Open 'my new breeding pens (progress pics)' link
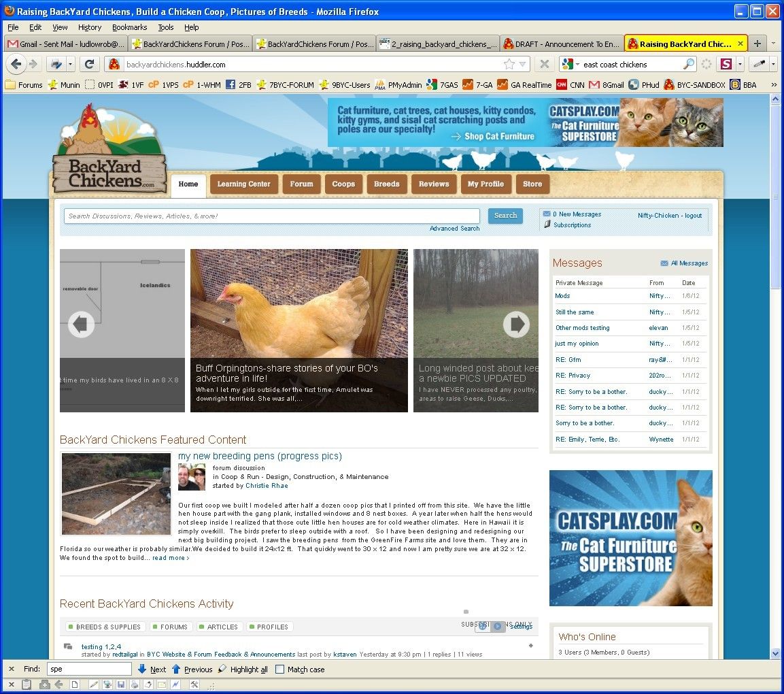This screenshot has width=784, height=694. coord(260,456)
